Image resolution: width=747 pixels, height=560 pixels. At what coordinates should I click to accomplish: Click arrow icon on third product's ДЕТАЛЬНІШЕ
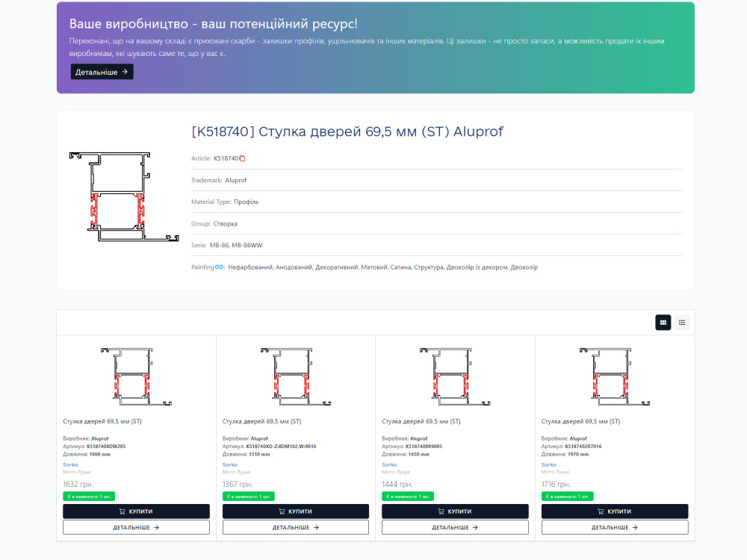point(474,526)
